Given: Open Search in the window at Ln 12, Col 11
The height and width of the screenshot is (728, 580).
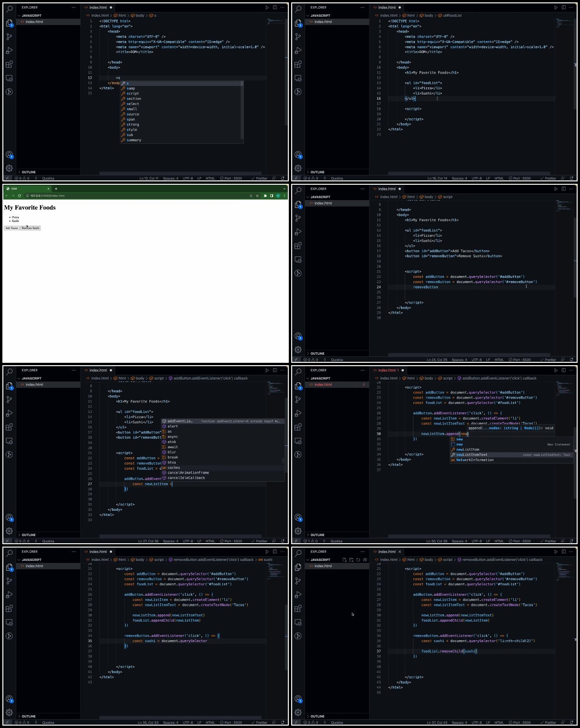Looking at the screenshot, I should 9,9.
